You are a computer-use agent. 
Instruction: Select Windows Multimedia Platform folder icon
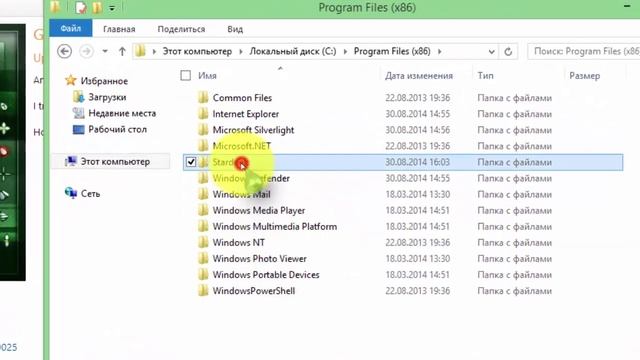click(x=203, y=227)
